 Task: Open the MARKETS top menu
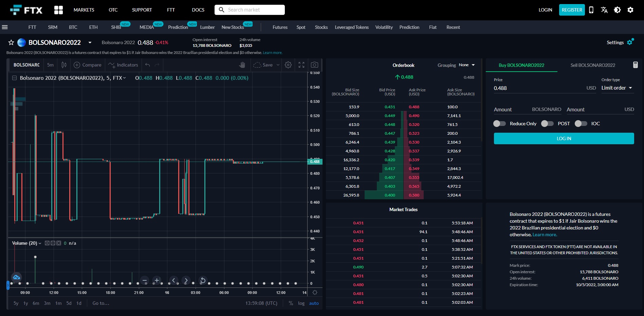(x=84, y=10)
